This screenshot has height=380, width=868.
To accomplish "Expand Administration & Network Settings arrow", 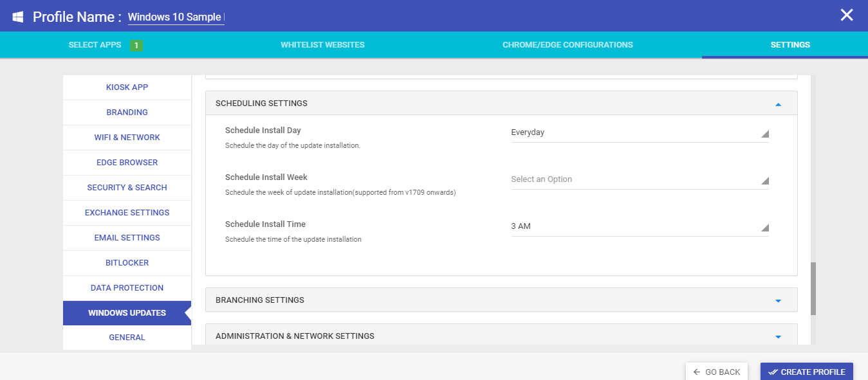I will [x=778, y=336].
